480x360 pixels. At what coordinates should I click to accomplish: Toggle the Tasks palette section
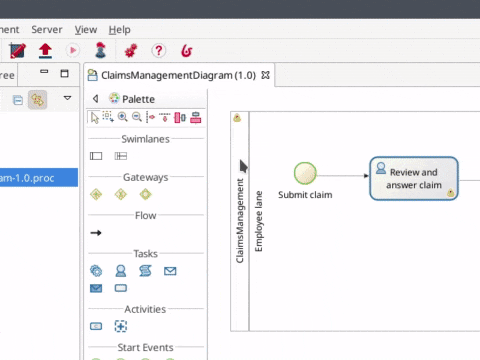click(146, 253)
